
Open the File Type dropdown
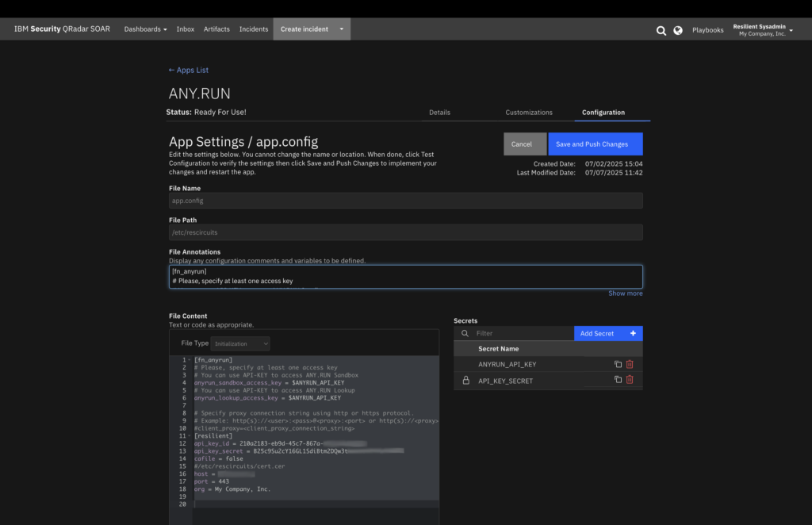(241, 343)
